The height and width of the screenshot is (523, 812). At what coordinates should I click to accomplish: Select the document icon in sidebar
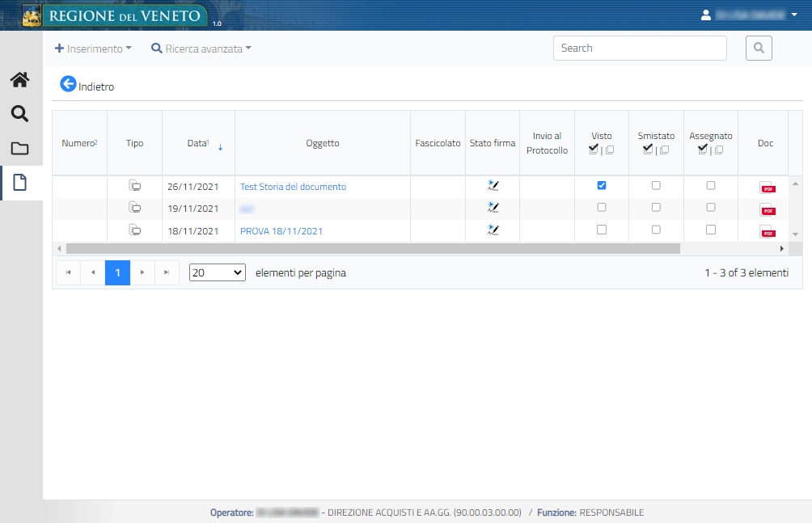pyautogui.click(x=19, y=183)
